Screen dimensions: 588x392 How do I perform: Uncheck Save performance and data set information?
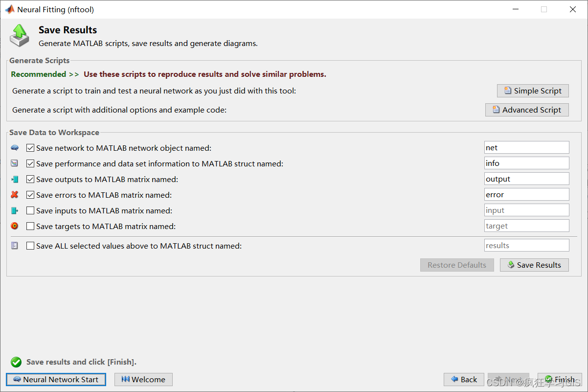pyautogui.click(x=30, y=163)
